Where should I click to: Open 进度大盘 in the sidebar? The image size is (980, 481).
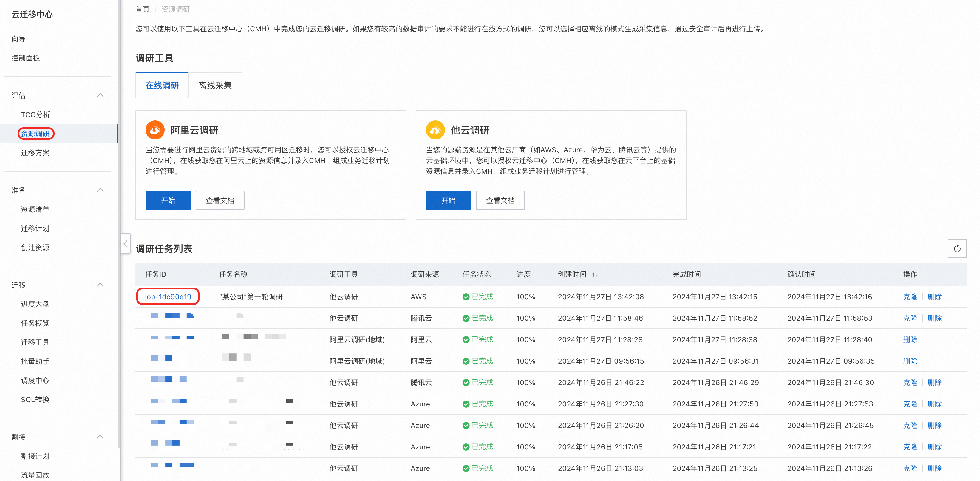pos(35,304)
